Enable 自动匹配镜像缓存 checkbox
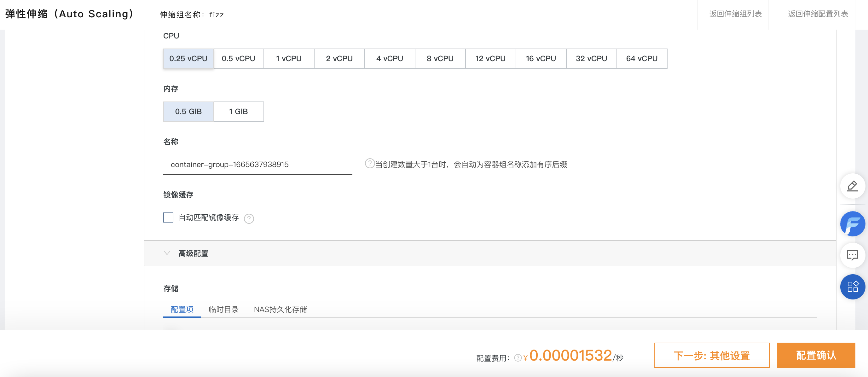 [x=168, y=217]
